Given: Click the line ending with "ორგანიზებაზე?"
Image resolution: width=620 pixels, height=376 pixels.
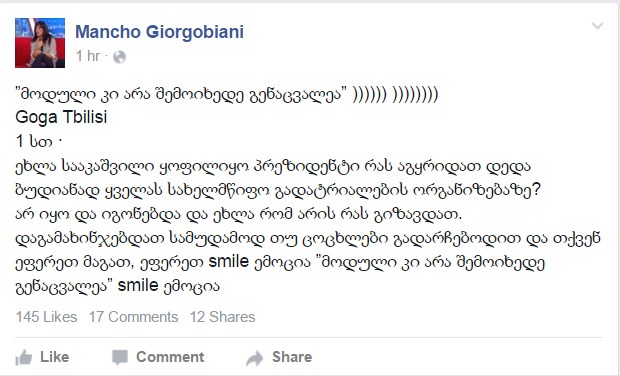Looking at the screenshot, I should 278,191.
